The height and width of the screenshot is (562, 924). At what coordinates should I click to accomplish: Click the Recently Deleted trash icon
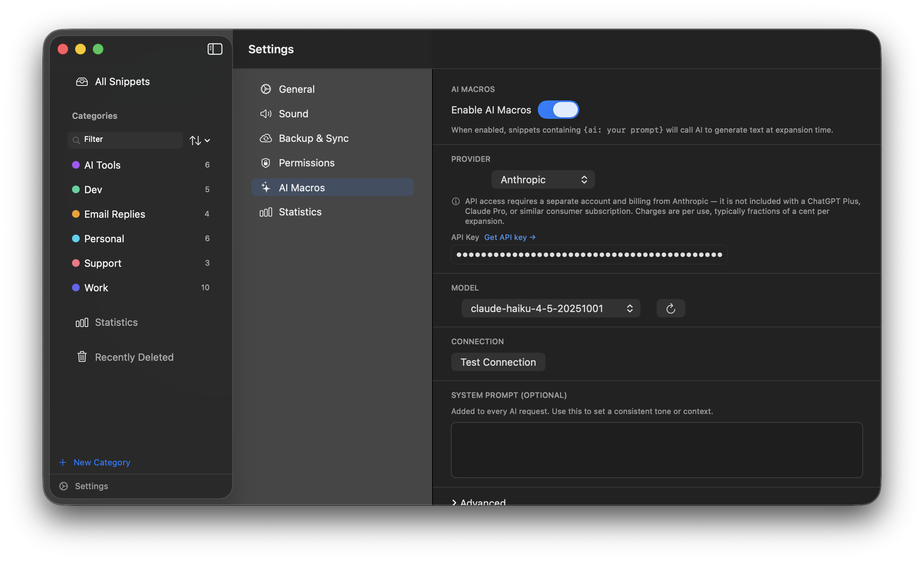point(82,357)
